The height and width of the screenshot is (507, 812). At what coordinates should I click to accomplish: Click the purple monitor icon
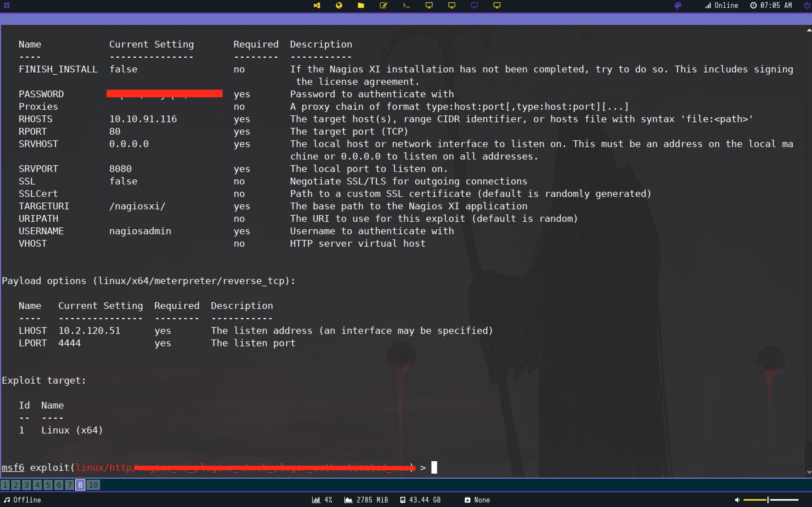[474, 5]
